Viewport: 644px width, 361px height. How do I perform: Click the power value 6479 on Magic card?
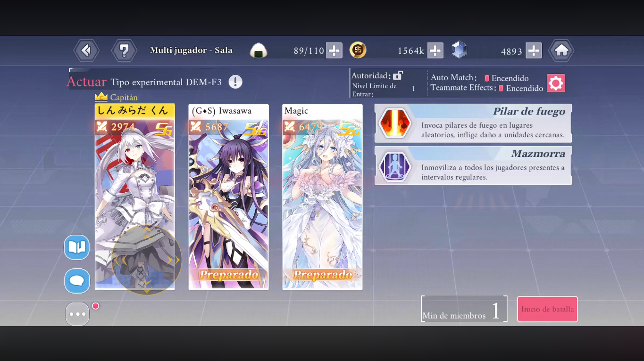[x=310, y=127]
